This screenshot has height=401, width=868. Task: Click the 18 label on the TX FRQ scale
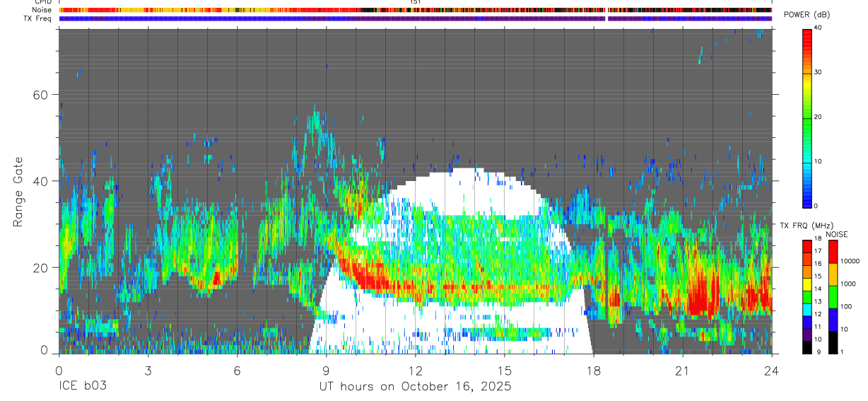click(x=818, y=239)
